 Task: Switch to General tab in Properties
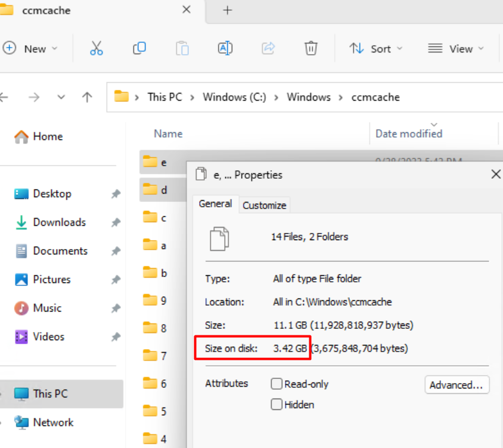(216, 204)
